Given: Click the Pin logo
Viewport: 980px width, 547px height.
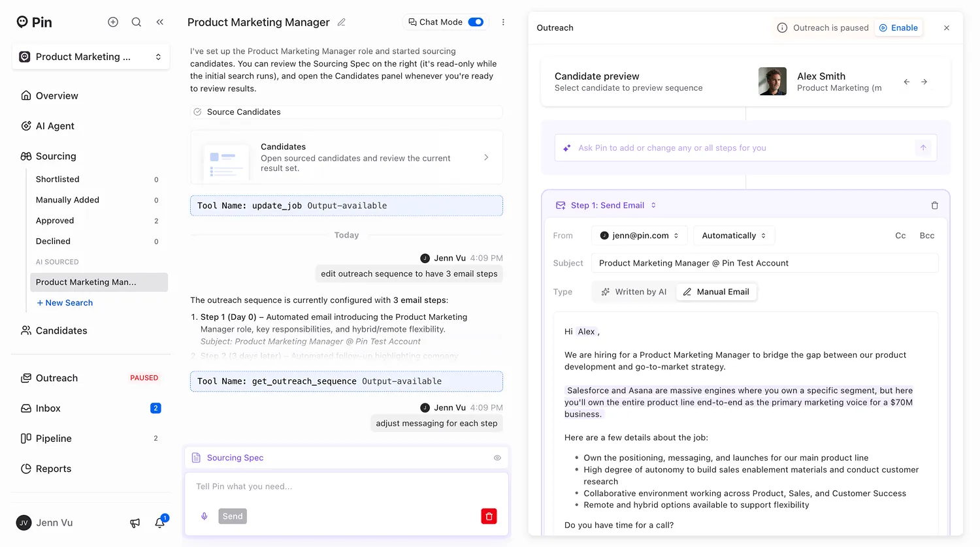Looking at the screenshot, I should click(x=34, y=22).
